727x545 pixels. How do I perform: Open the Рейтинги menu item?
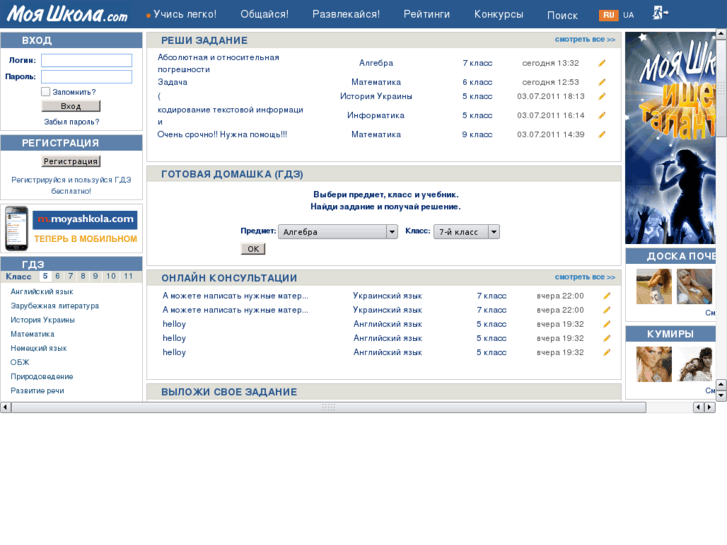click(x=427, y=14)
